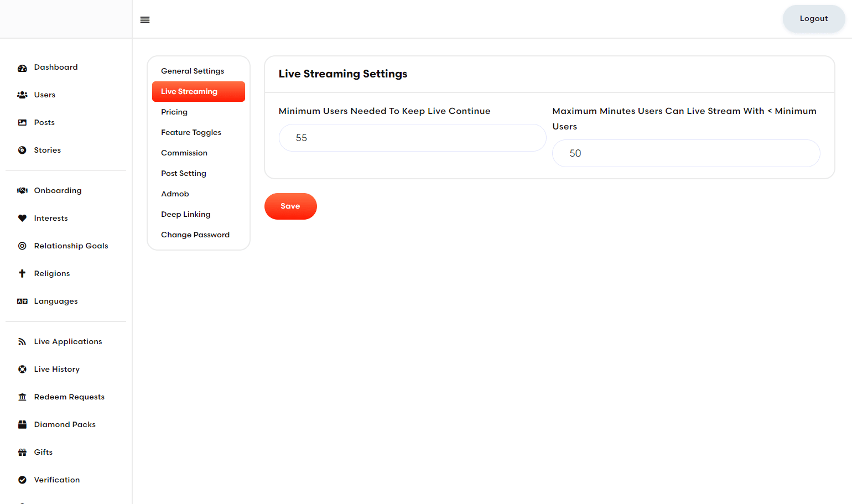Select the Change Password tab
This screenshot has width=852, height=504.
pyautogui.click(x=199, y=235)
